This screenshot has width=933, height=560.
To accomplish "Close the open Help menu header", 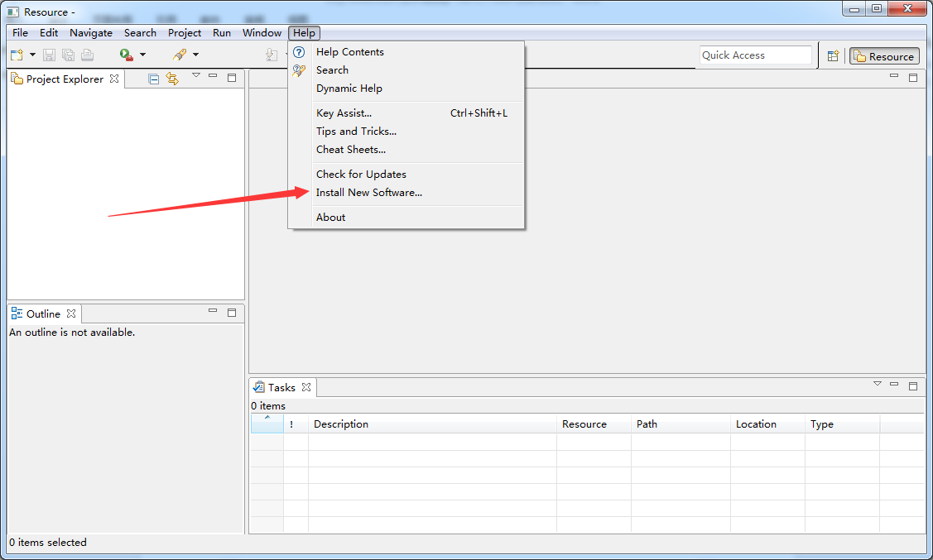I will click(304, 33).
